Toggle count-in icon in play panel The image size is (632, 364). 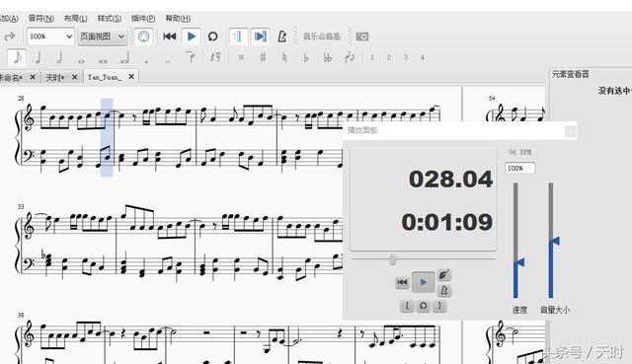tap(443, 275)
